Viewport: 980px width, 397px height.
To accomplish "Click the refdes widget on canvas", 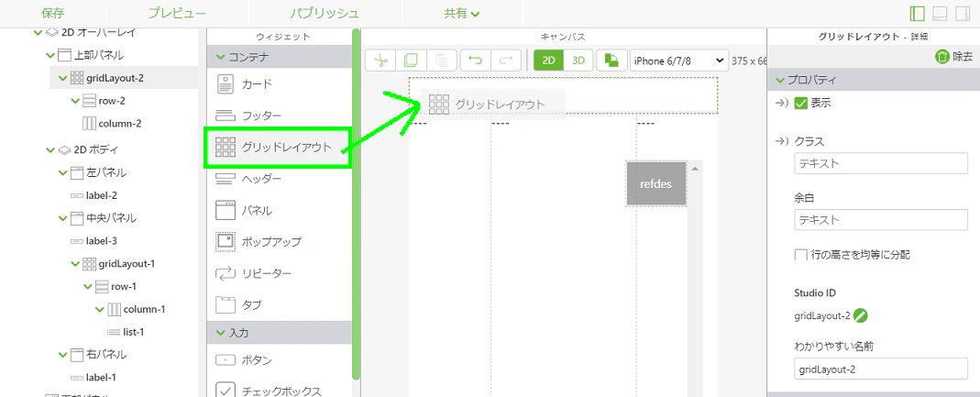I will (x=656, y=183).
